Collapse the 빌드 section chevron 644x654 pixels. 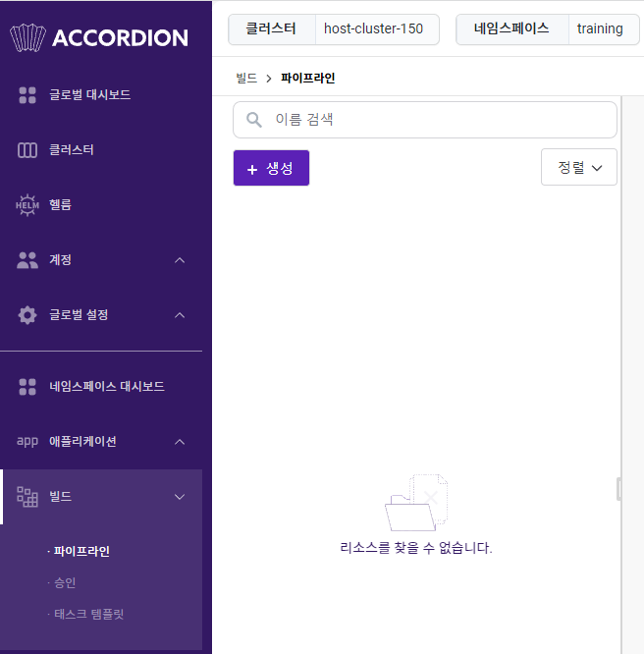tap(180, 497)
